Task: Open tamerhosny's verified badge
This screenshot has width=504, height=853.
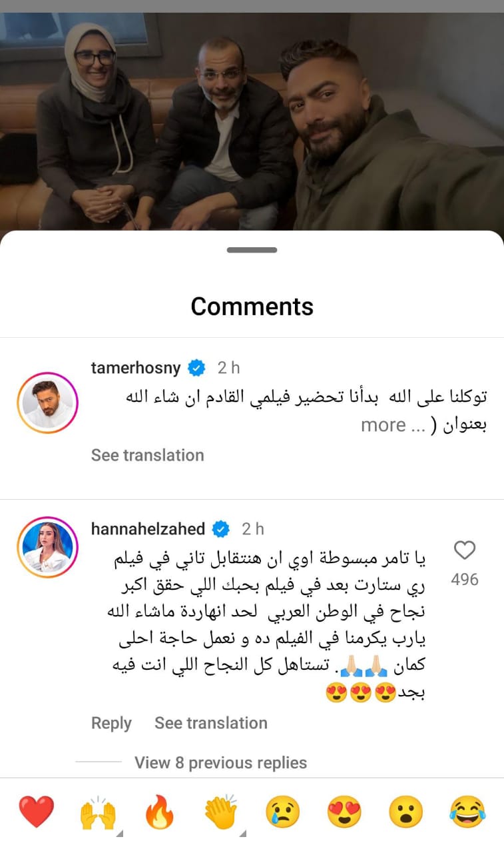Action: (196, 367)
